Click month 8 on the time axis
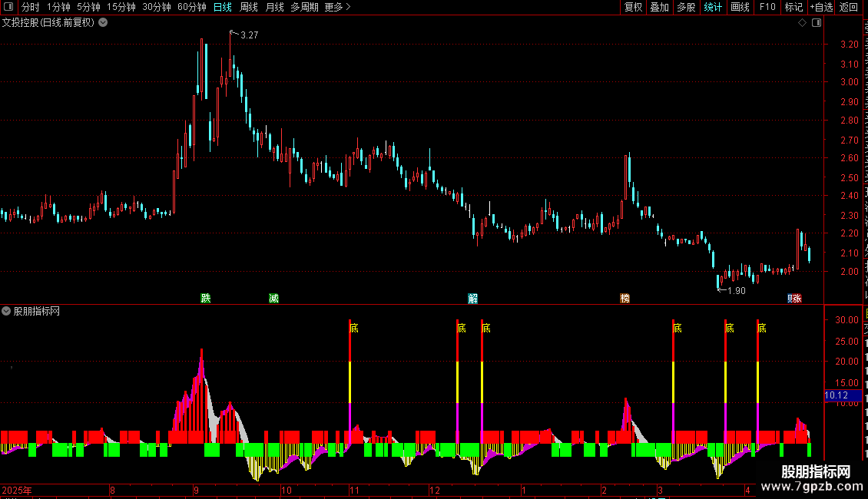The height and width of the screenshot is (499, 868). (112, 490)
